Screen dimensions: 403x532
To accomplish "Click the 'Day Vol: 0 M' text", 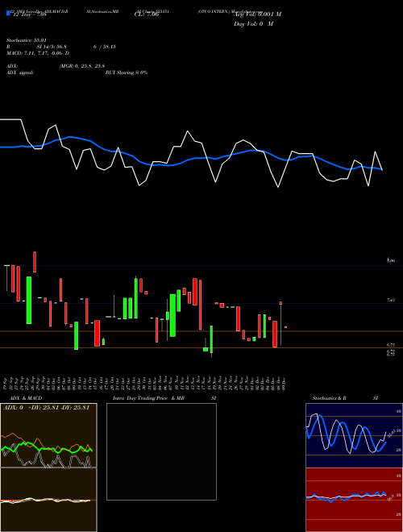I will 253,23.
